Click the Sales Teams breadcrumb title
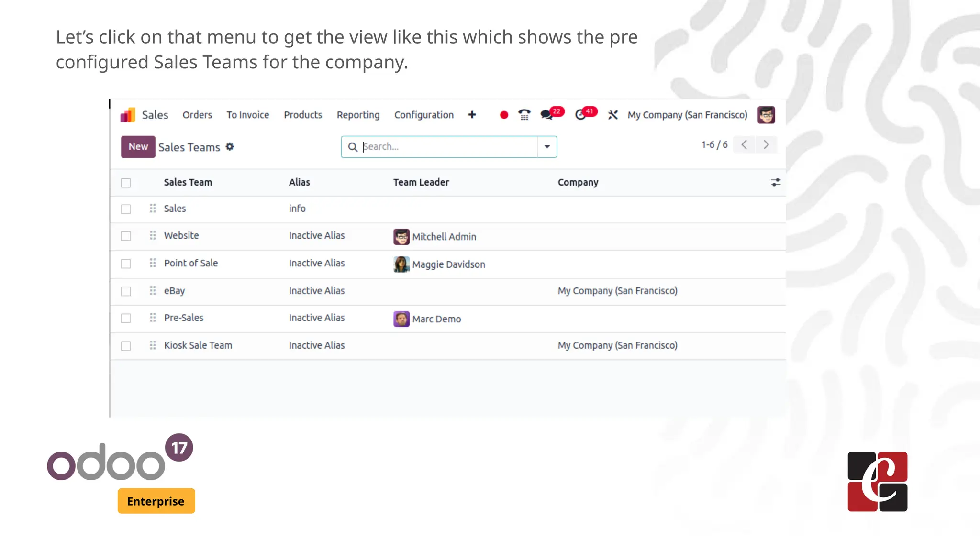This screenshot has height=551, width=980. tap(189, 147)
